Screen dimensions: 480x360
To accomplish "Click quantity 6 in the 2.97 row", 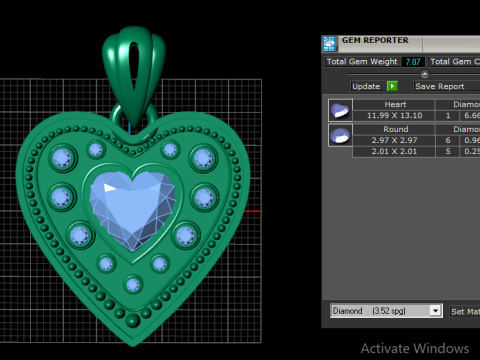I will click(x=448, y=140).
